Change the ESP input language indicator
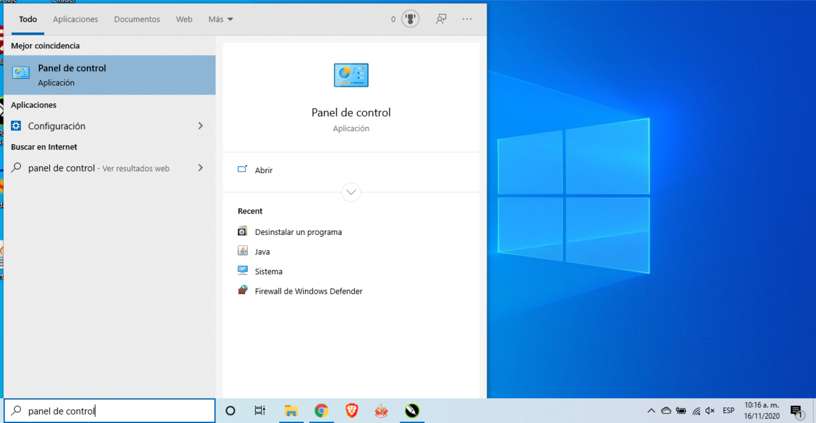Image resolution: width=816 pixels, height=423 pixels. (x=729, y=411)
